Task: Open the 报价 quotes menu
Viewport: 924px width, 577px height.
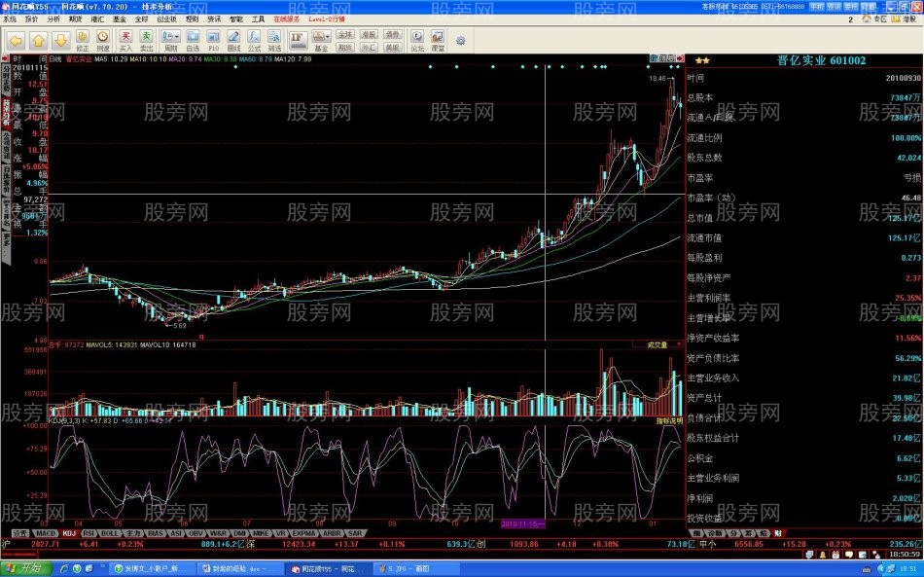Action: [31, 19]
